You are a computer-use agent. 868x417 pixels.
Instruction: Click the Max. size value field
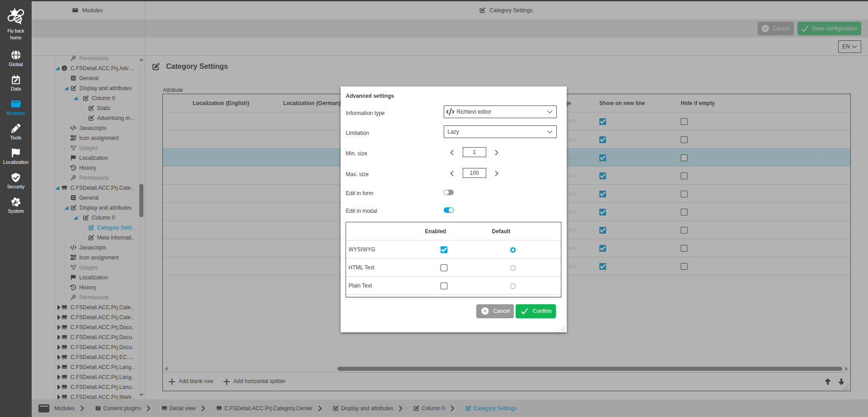tap(474, 173)
